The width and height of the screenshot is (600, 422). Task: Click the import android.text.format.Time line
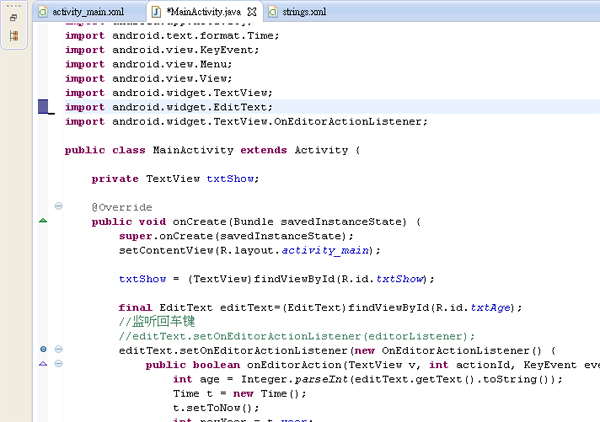pos(172,36)
